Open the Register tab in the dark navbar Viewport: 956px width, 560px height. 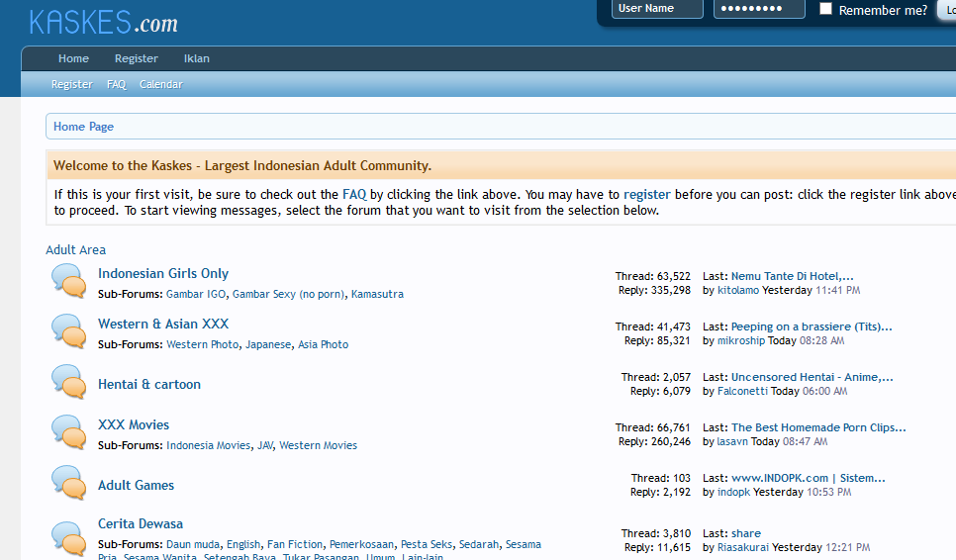(x=136, y=58)
